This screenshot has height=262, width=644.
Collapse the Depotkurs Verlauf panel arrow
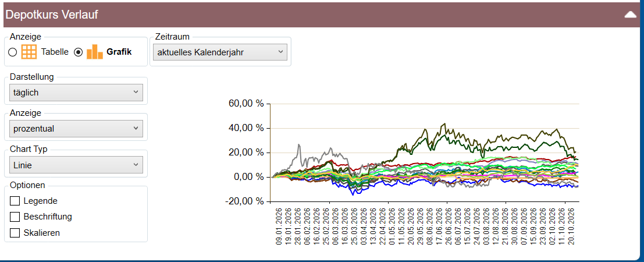pos(631,15)
